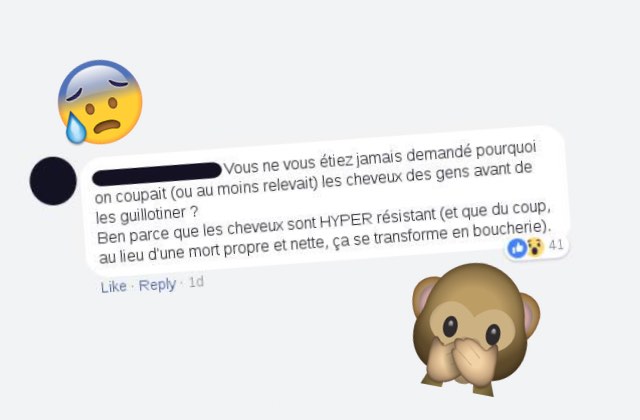Click the blue sweat drop on the anxious emoji
The image size is (640, 420).
(x=76, y=128)
